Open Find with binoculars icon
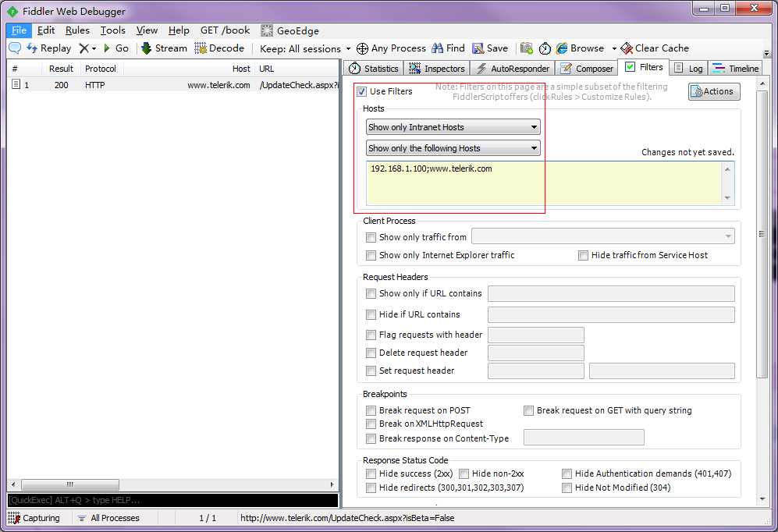This screenshot has width=778, height=532. point(448,48)
